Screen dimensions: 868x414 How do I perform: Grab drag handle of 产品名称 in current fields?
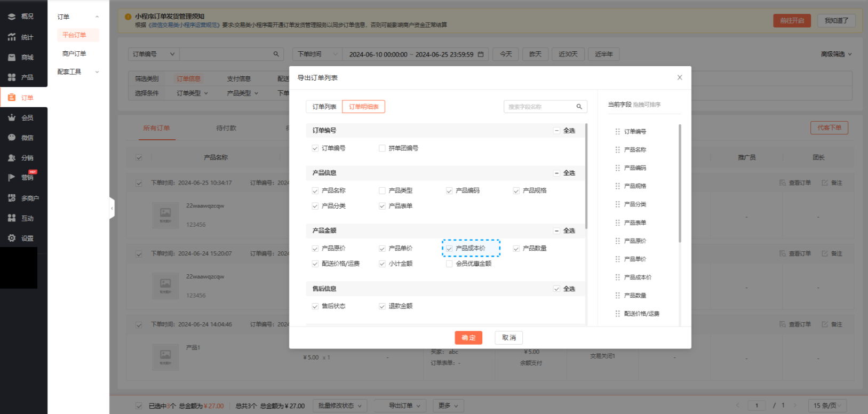[617, 149]
